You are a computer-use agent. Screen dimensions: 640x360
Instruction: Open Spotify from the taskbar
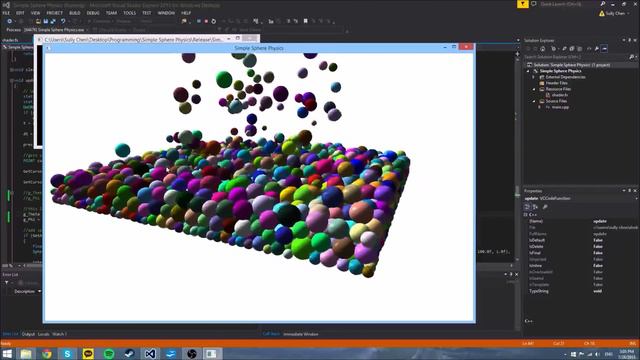tap(109, 353)
